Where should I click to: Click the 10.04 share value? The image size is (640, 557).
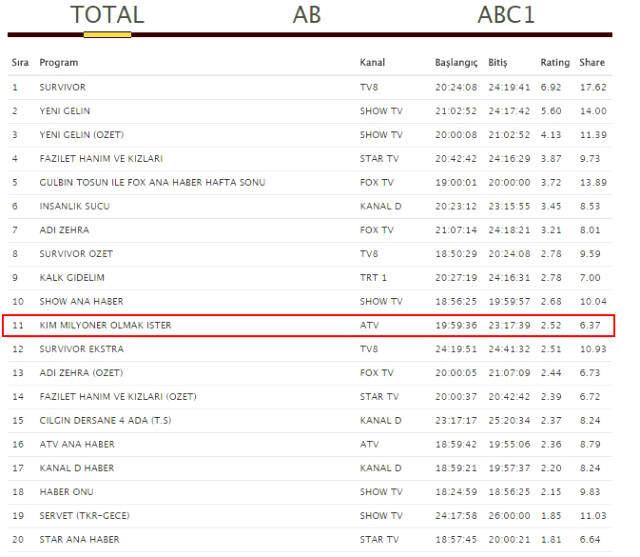(593, 302)
